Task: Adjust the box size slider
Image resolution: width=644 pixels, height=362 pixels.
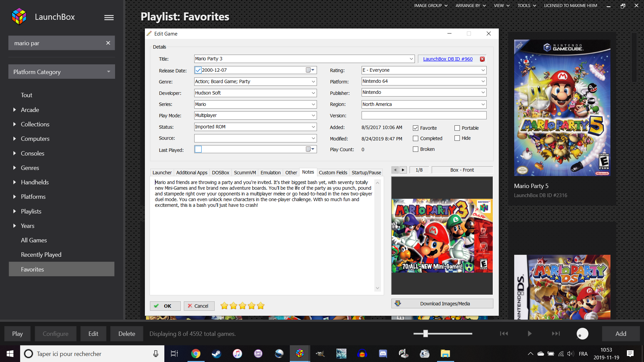Action: [x=426, y=334]
